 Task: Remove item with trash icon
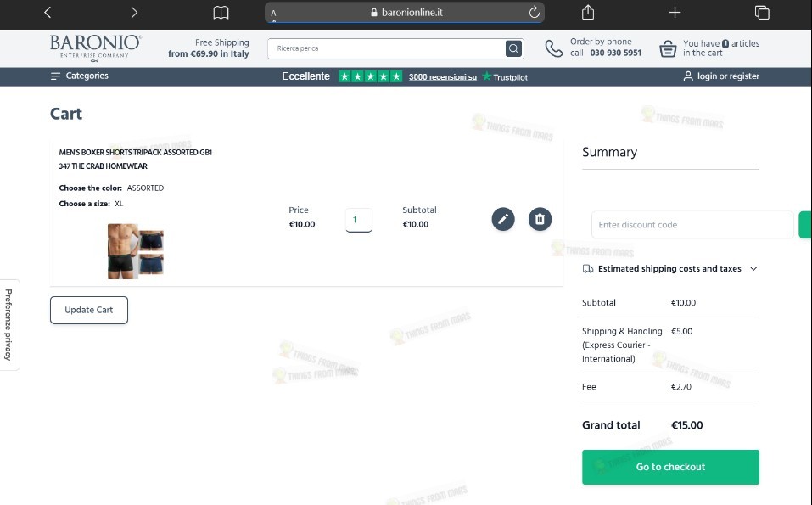pos(540,219)
